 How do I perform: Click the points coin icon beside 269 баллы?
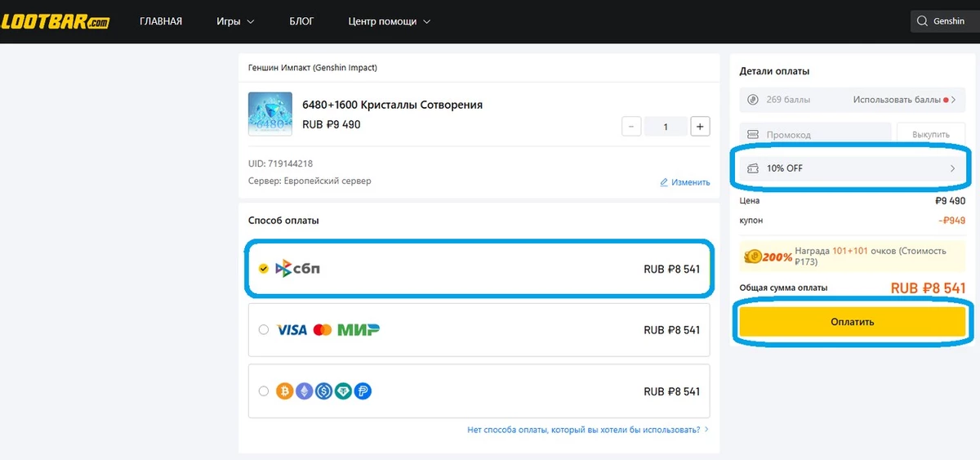754,100
